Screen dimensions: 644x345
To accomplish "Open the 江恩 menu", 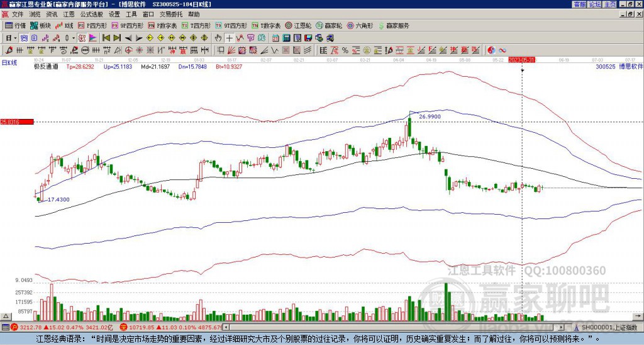I will 69,14.
